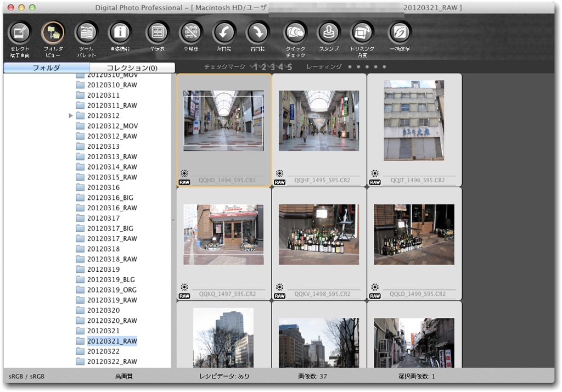Expand the 20120312 folder tree node
562x392 pixels.
(x=71, y=116)
